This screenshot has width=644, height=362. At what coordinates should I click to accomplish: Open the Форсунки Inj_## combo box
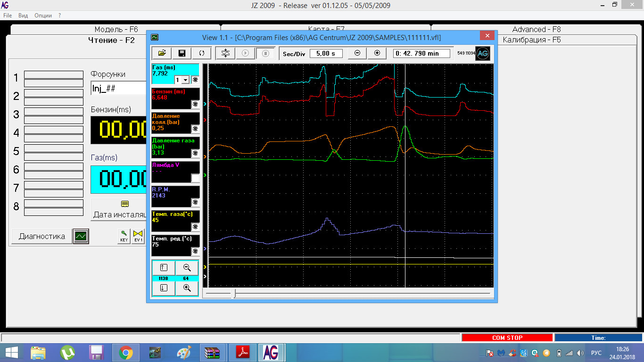click(118, 88)
